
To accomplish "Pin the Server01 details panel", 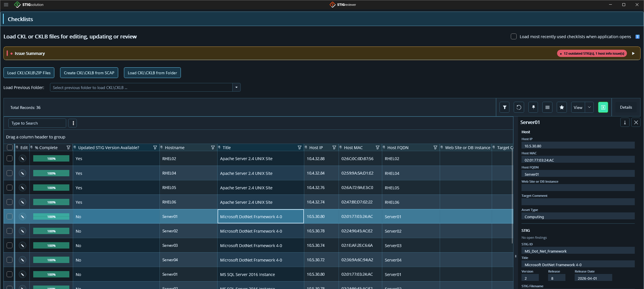I will pyautogui.click(x=625, y=123).
